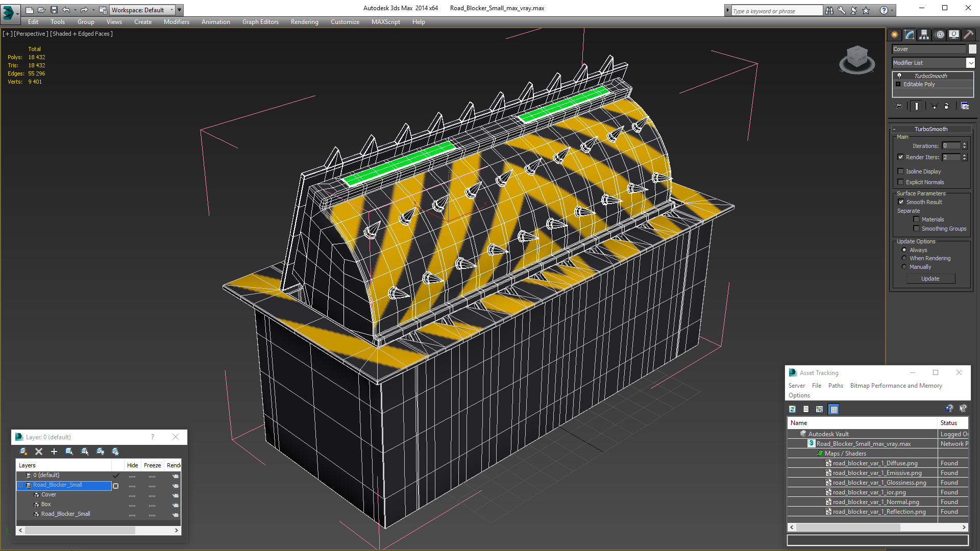980x551 pixels.
Task: Open the Utilities hammer panel tab
Action: (x=968, y=35)
